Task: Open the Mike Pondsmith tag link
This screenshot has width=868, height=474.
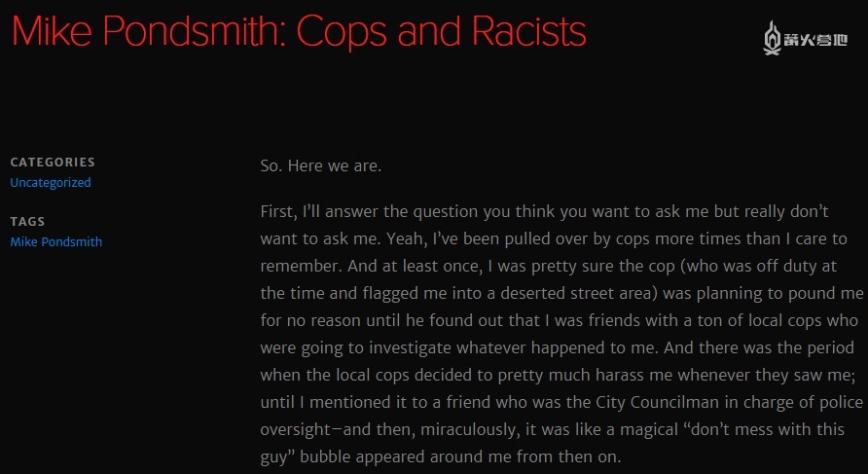Action: tap(56, 241)
